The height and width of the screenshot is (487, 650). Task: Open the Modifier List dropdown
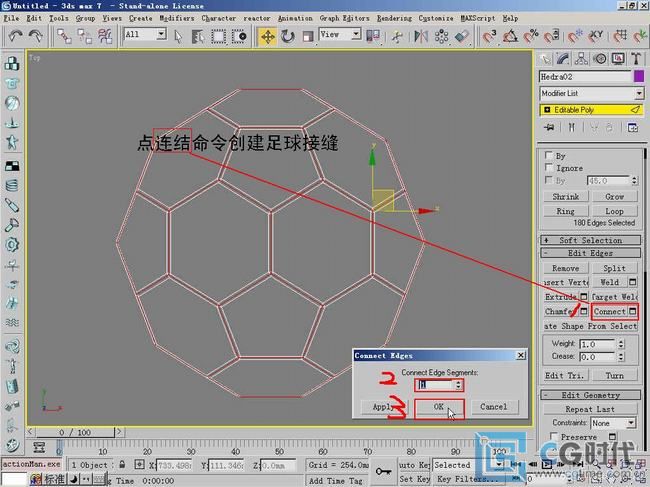point(591,93)
